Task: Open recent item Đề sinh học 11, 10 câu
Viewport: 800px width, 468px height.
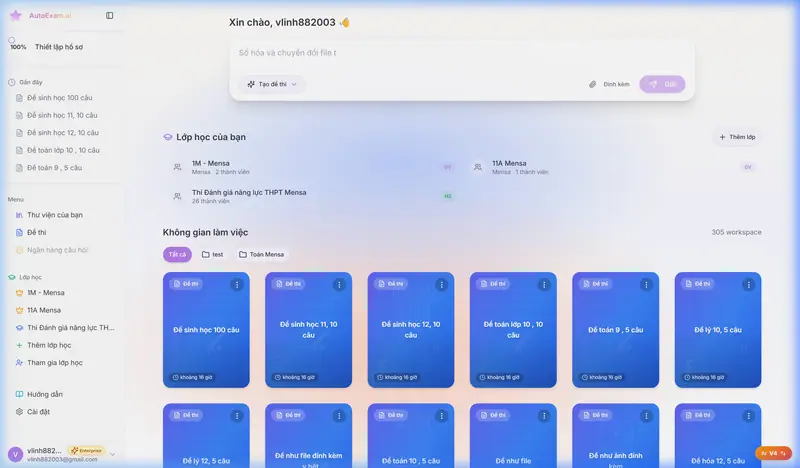Action: pos(62,115)
